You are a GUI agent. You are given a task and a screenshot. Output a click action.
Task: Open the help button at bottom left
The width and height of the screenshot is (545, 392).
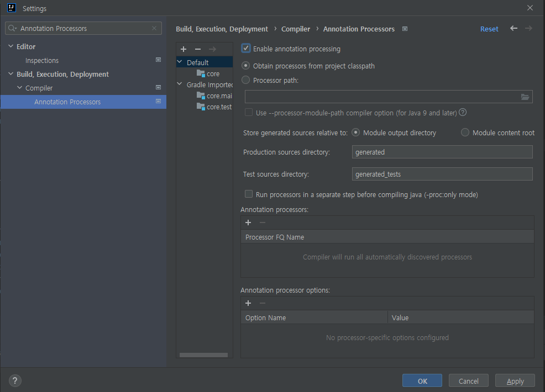coord(15,380)
